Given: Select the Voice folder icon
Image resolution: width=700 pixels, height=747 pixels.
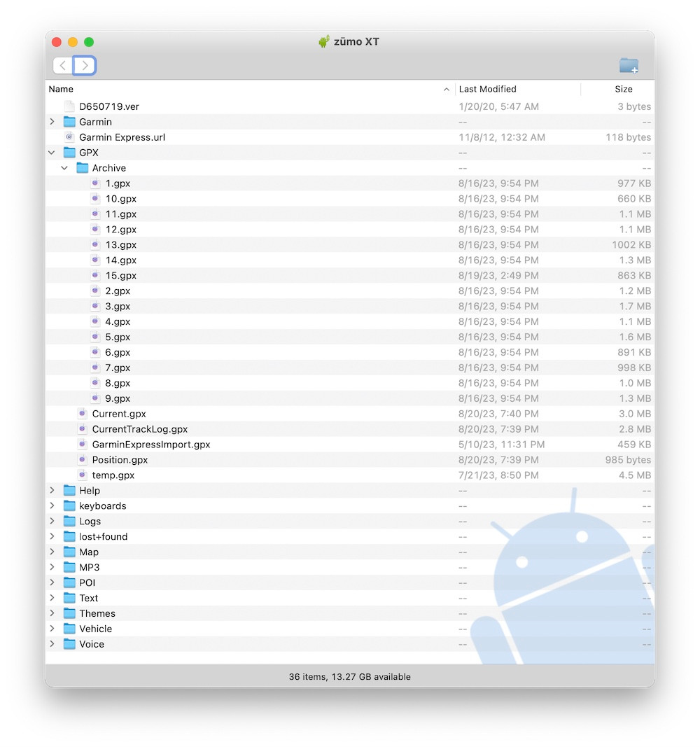Looking at the screenshot, I should coord(69,644).
